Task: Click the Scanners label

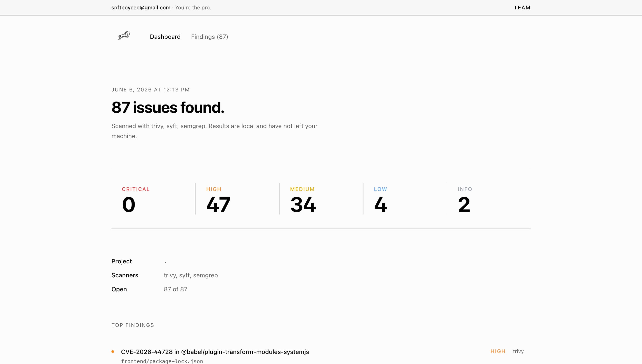Action: tap(125, 275)
